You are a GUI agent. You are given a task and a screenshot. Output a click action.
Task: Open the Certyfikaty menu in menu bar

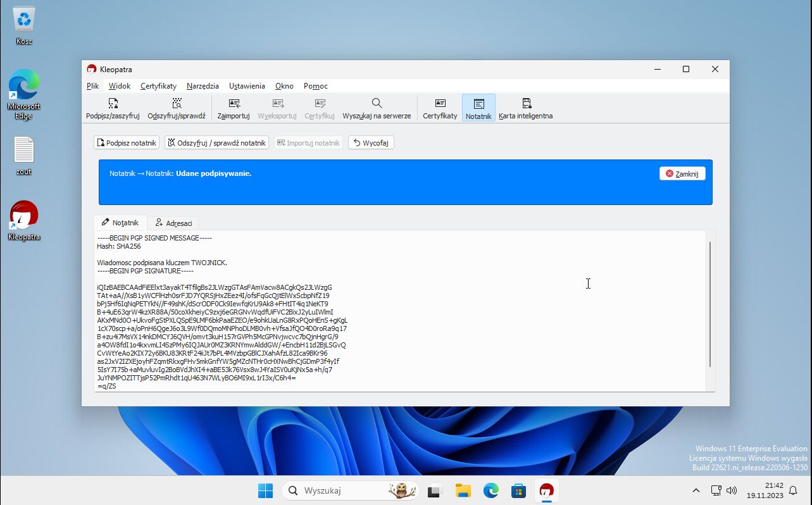pos(158,86)
